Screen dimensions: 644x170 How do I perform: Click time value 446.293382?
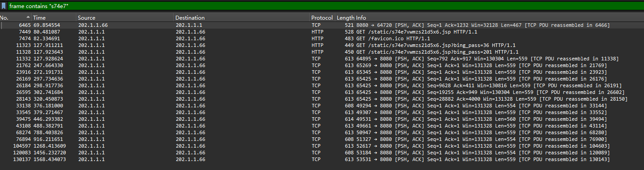[x=48, y=119]
